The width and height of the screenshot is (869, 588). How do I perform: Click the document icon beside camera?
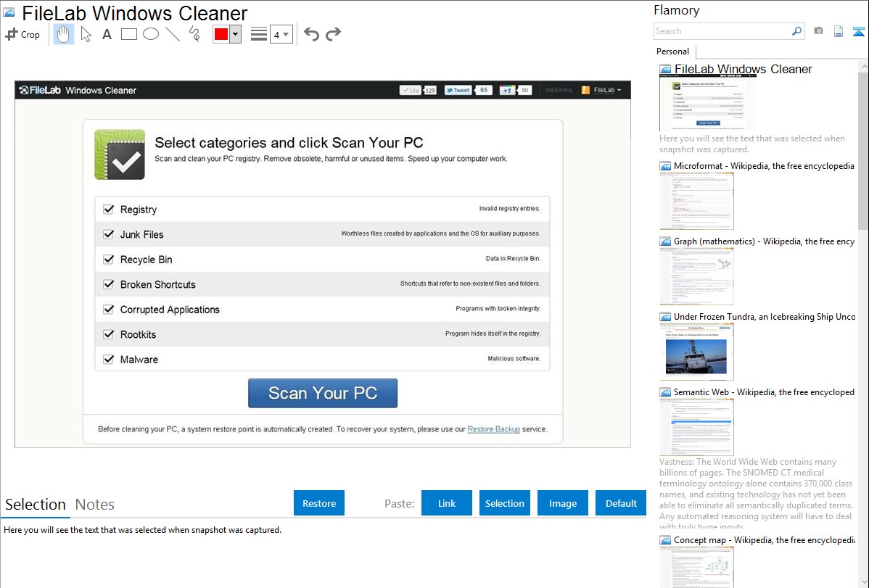(x=839, y=31)
